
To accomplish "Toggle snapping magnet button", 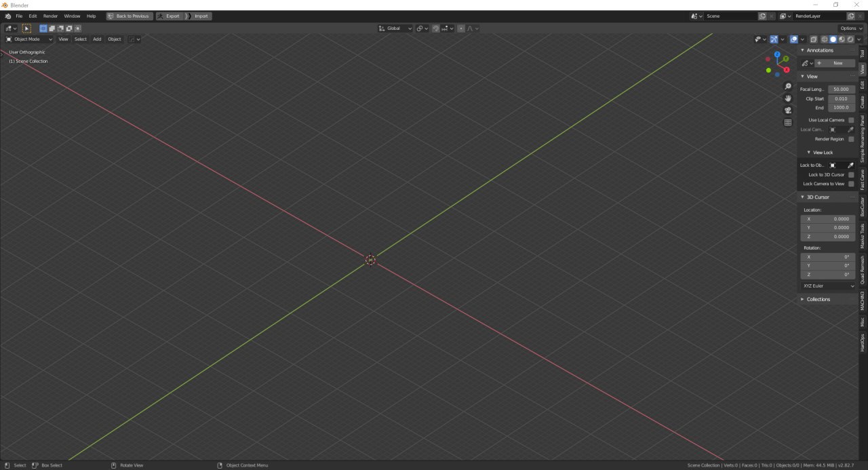I will point(436,28).
